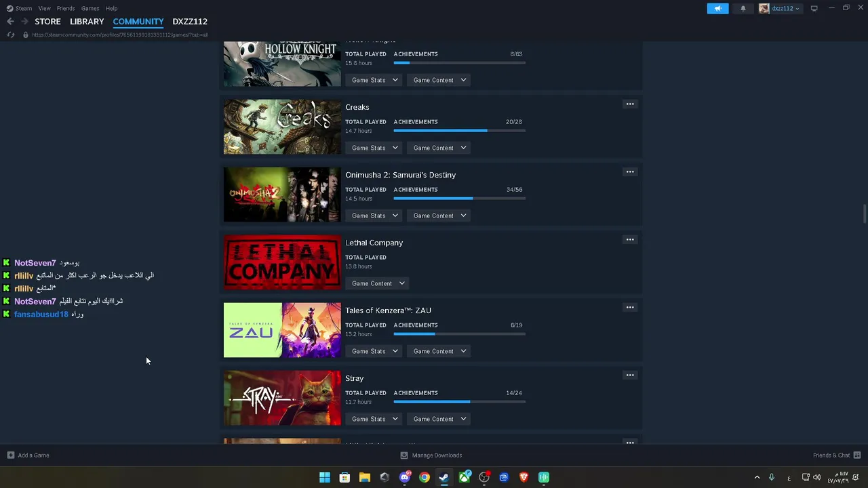
Task: Click the Creaks achievements progress bar
Action: [x=459, y=131]
